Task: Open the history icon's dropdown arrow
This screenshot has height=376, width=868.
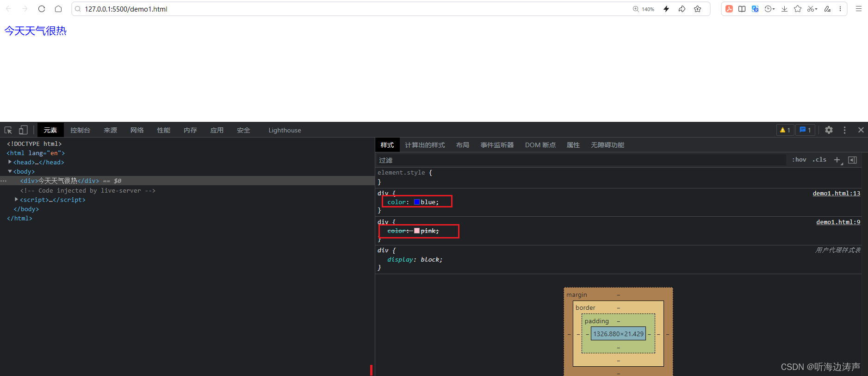Action: [774, 9]
